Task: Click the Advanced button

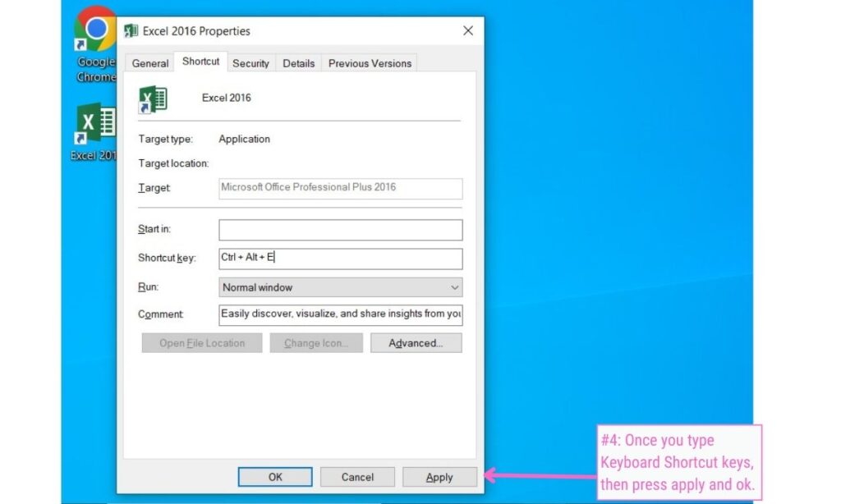Action: click(x=416, y=342)
